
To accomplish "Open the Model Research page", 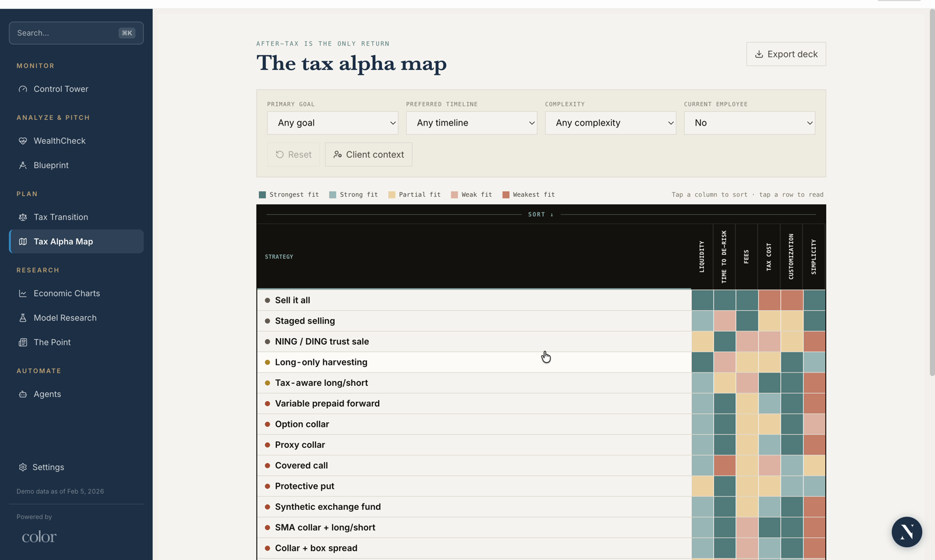I will (x=77, y=318).
